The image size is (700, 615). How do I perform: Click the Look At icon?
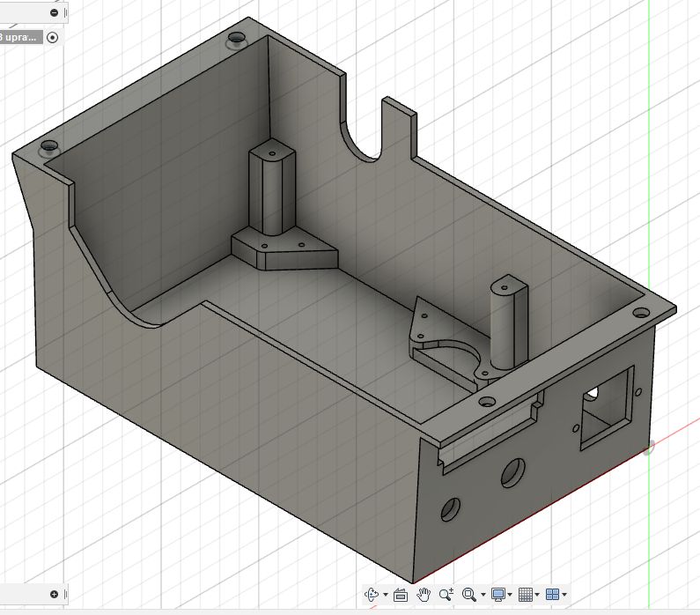point(401,594)
